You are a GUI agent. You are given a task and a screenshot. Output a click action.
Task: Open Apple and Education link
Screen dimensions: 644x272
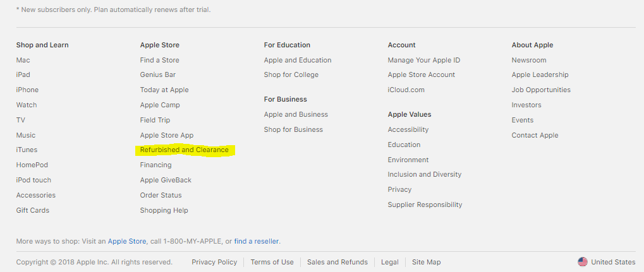pos(298,60)
